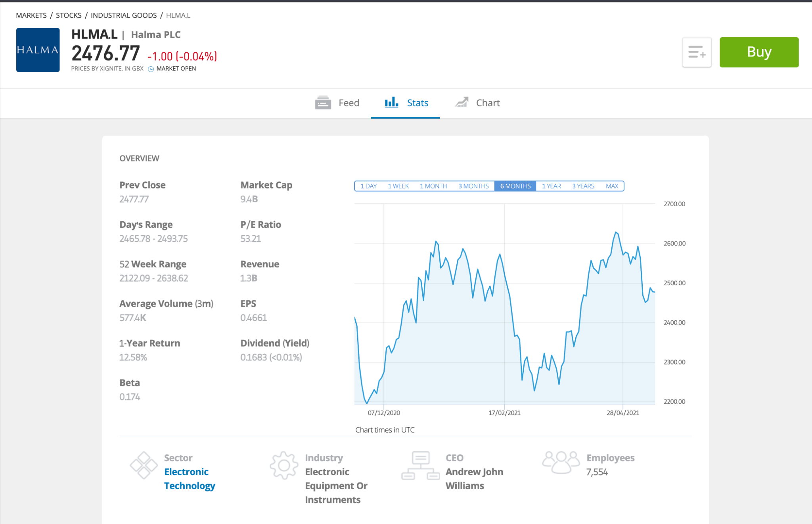Select MAX chart range
Image resolution: width=812 pixels, height=524 pixels.
pyautogui.click(x=612, y=186)
